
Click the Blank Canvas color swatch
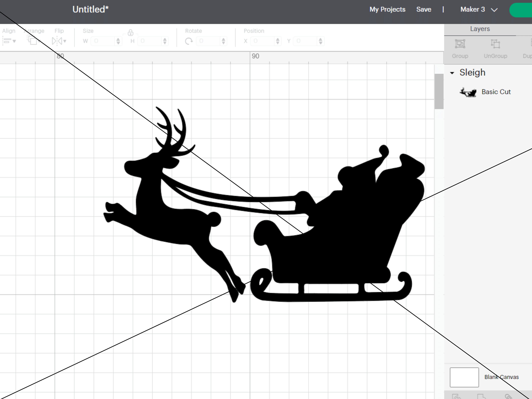coord(464,377)
